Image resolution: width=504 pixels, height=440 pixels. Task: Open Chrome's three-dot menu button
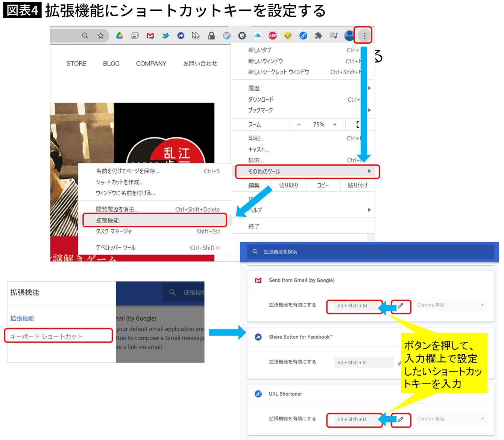click(x=364, y=36)
